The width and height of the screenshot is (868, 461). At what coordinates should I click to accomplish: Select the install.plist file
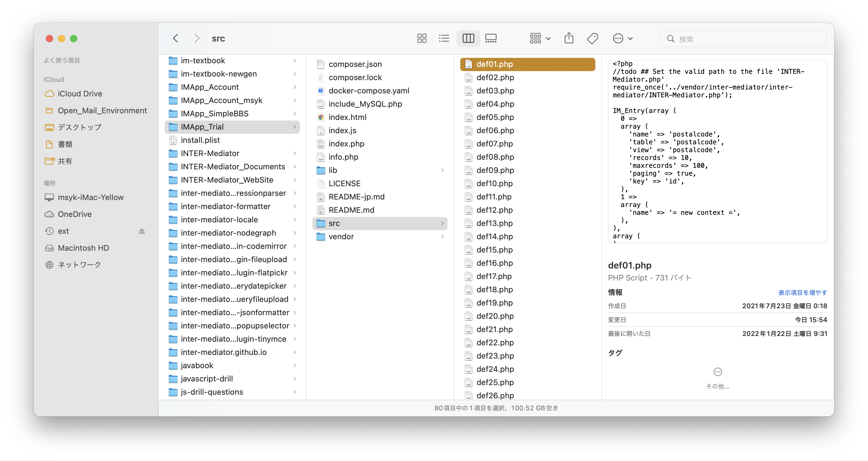tap(232, 140)
